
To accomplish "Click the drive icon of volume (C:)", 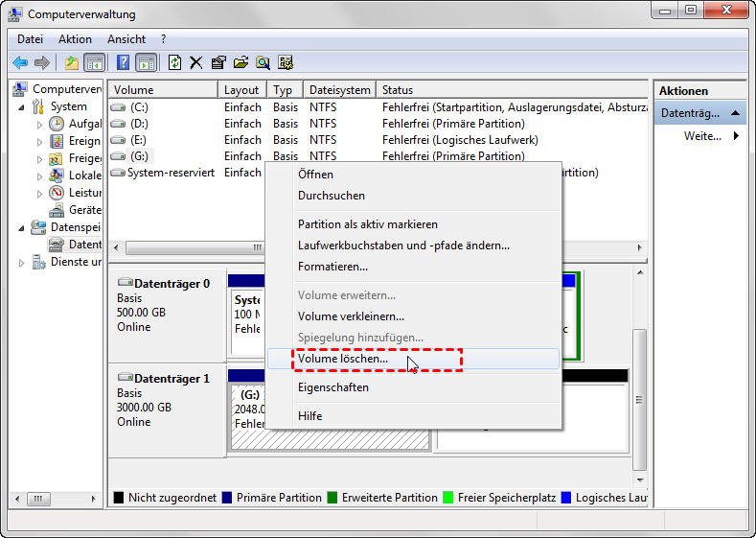I will point(118,107).
